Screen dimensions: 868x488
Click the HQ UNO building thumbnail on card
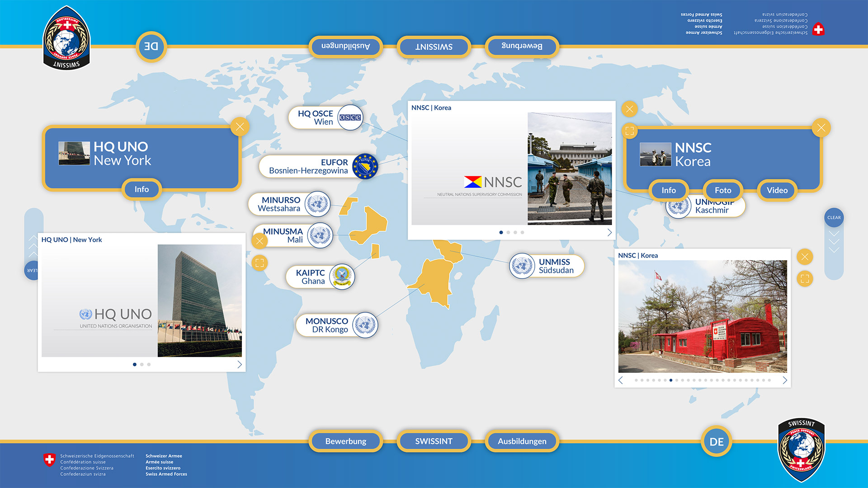pyautogui.click(x=74, y=153)
